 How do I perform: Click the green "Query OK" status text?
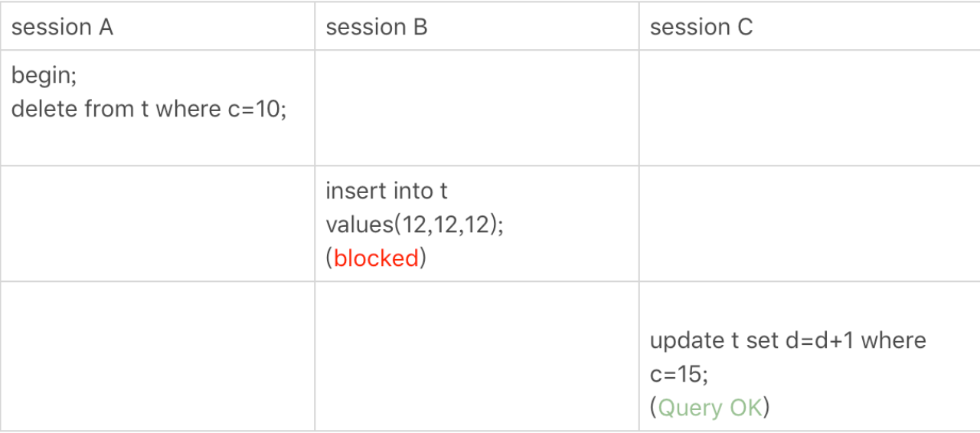(x=710, y=408)
